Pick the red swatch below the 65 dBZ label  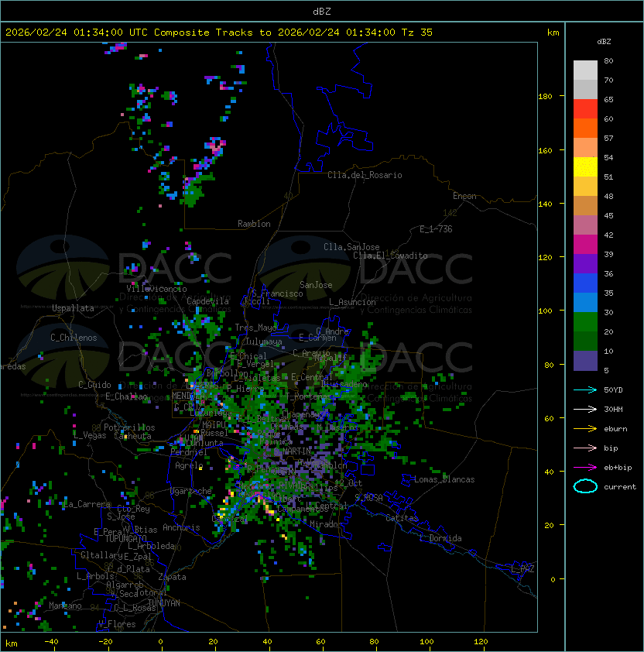click(585, 109)
